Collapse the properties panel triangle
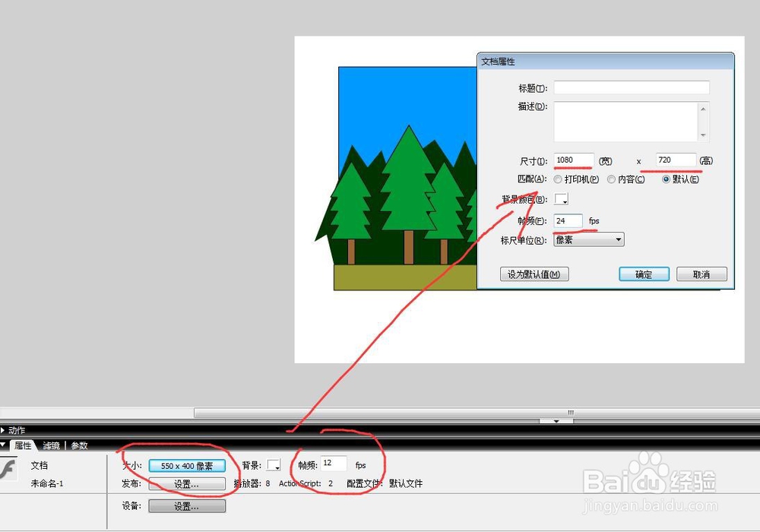Image resolution: width=760 pixels, height=532 pixels. [x=3, y=445]
